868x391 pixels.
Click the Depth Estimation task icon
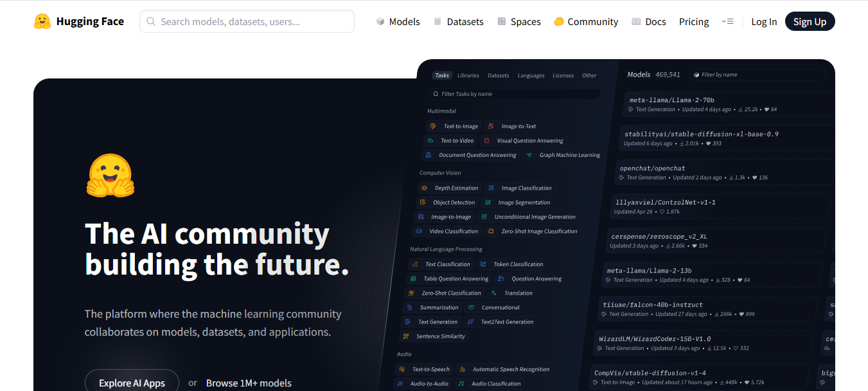tap(425, 188)
